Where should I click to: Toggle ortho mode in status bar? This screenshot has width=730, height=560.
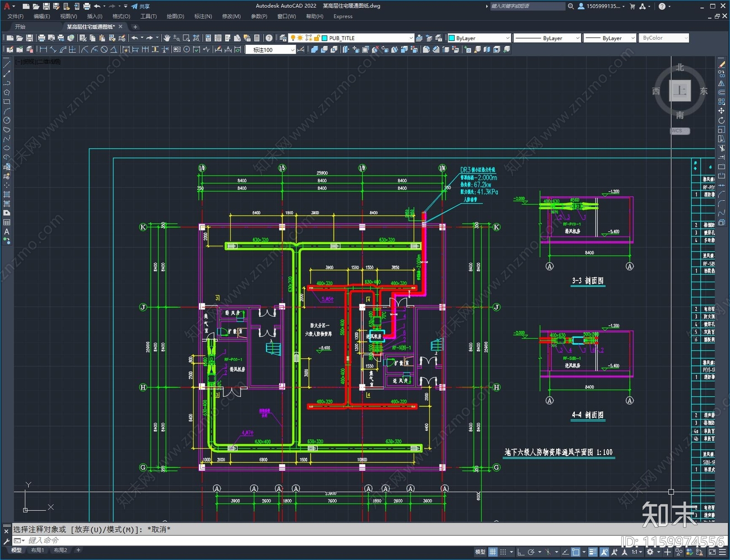point(521,552)
